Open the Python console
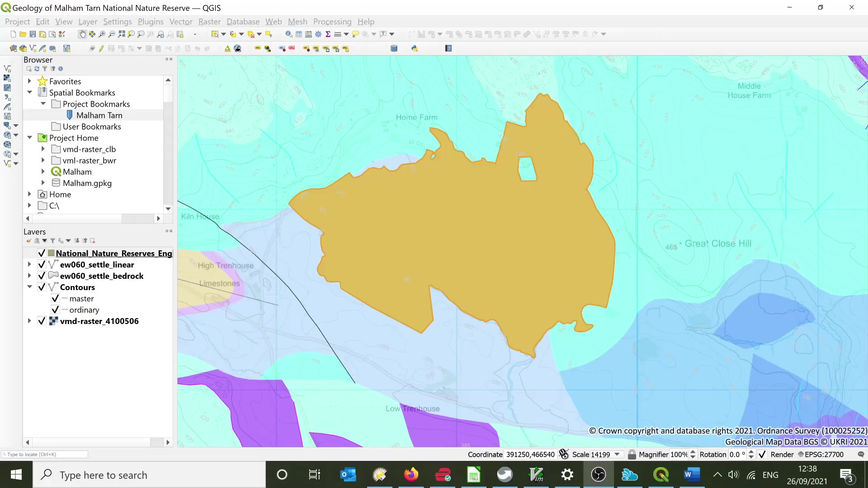The width and height of the screenshot is (868, 488). tap(415, 48)
